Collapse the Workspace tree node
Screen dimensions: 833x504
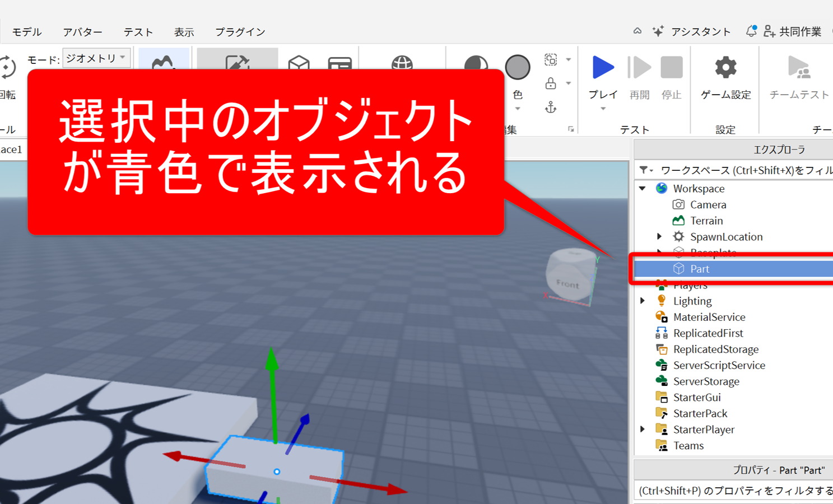pyautogui.click(x=643, y=189)
